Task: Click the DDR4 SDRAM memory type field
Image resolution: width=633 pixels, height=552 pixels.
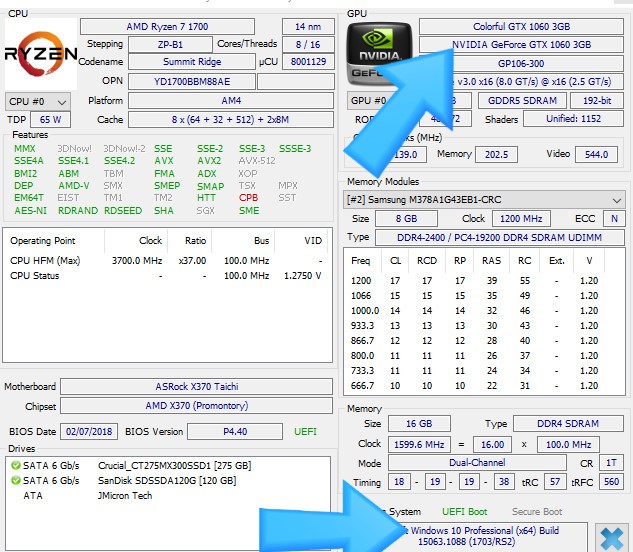Action: 568,424
